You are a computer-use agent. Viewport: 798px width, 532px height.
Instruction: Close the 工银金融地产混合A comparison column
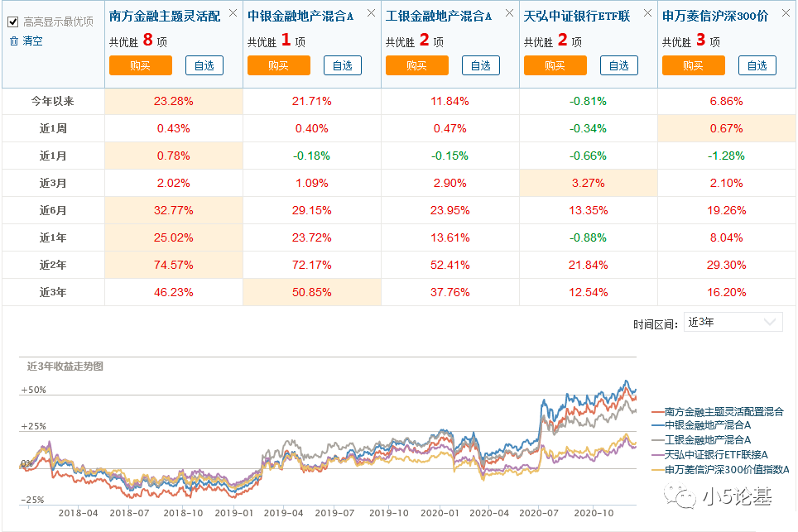[x=508, y=14]
